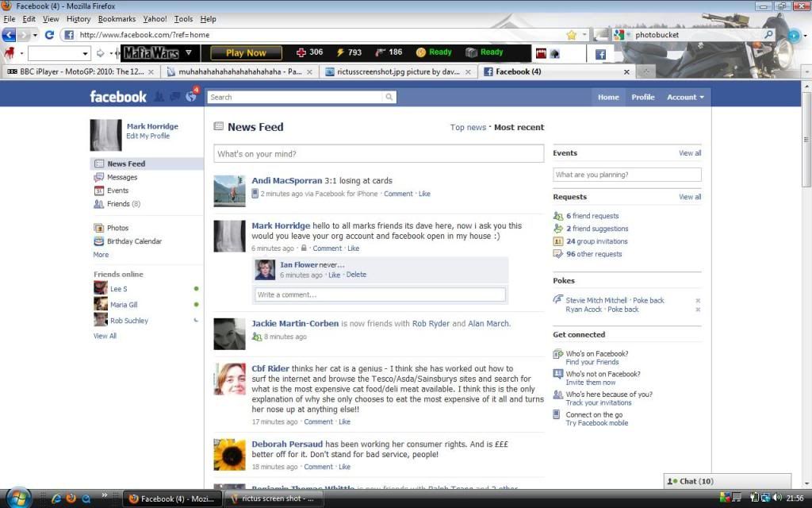This screenshot has height=508, width=812.
Task: Click the Mafia Wars energy lightning icon
Action: pos(340,52)
